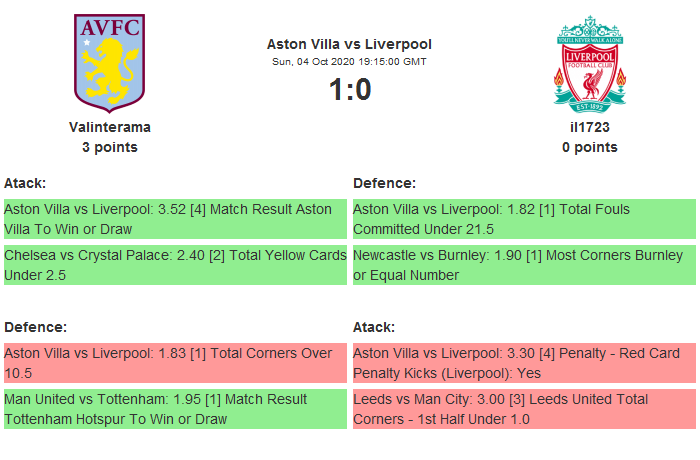Click the Aston Villa vs Liverpool title
700x460 pixels.
349,44
